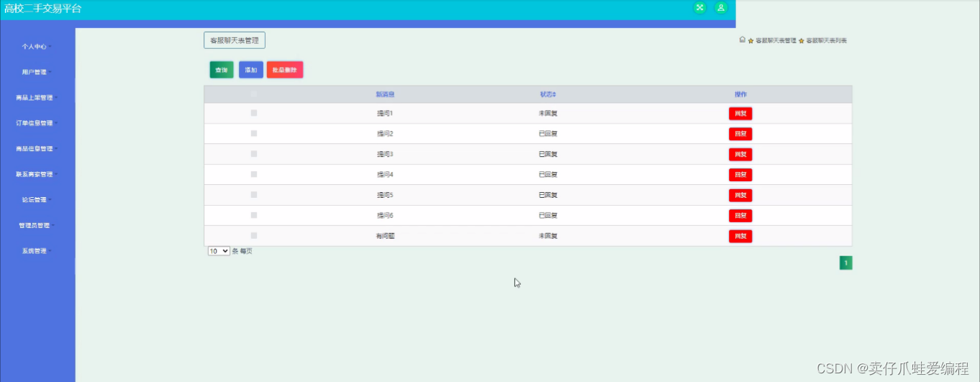Click the fullscreen toggle icon in header
The height and width of the screenshot is (382, 980).
coord(699,8)
